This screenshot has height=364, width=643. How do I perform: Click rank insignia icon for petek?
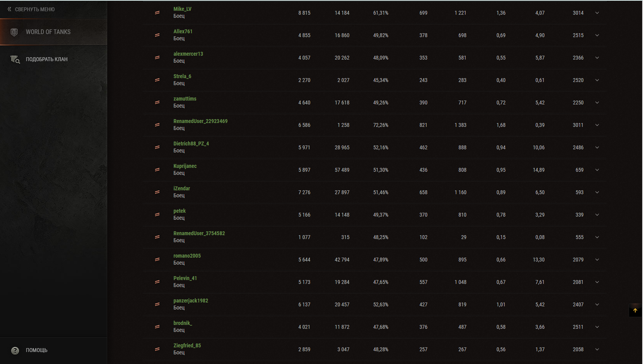tap(157, 215)
